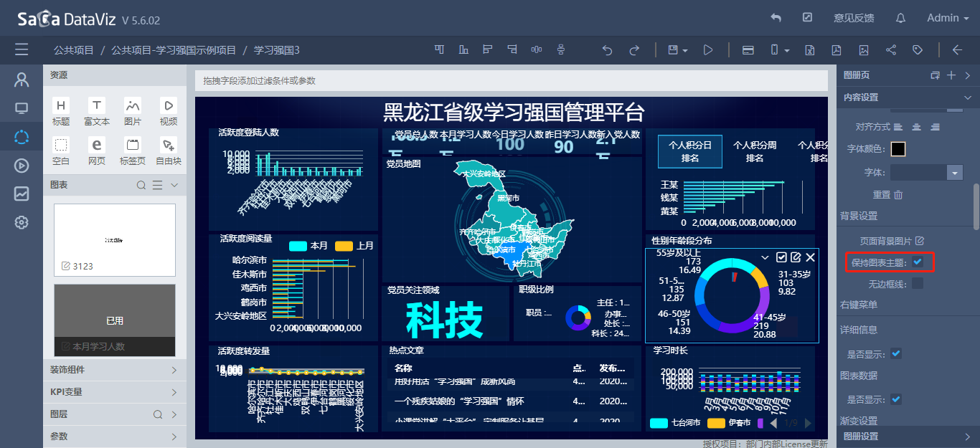Viewport: 980px width, 448px height.
Task: Expand the 参数 section
Action: [x=115, y=437]
